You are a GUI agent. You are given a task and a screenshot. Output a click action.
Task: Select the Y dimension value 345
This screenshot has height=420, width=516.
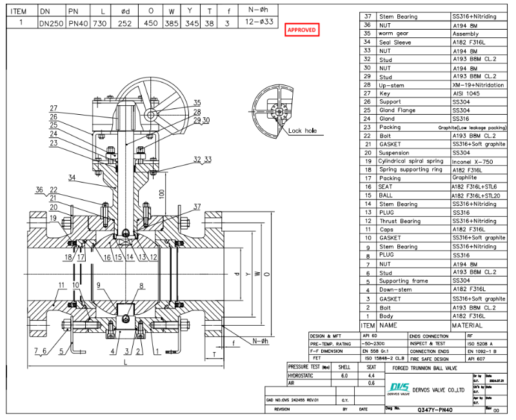192,23
